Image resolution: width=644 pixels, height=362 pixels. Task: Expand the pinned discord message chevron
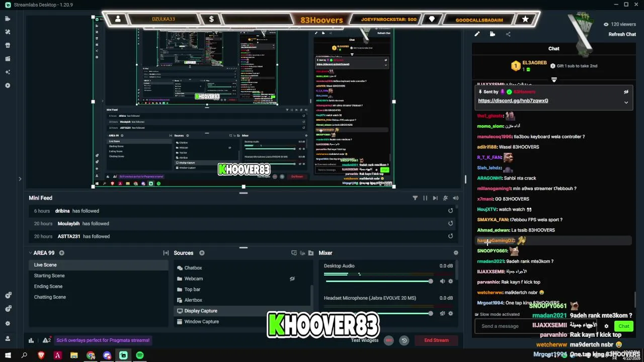click(626, 102)
